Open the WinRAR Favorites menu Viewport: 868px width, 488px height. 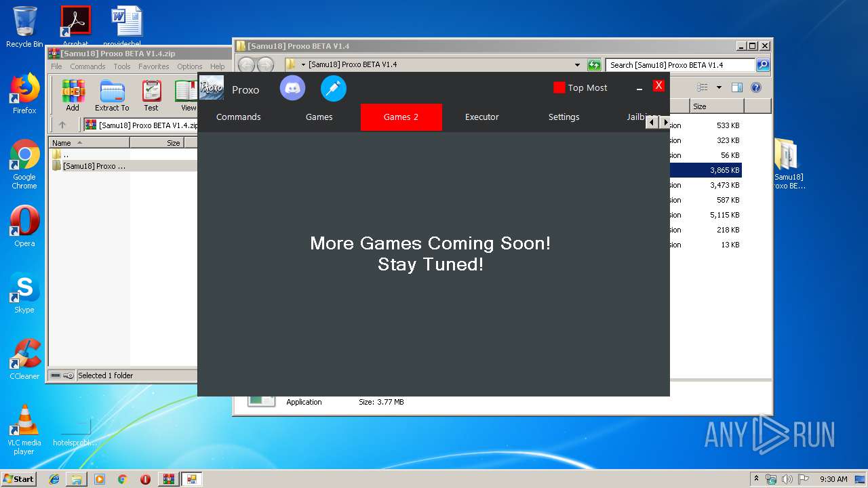coord(154,66)
